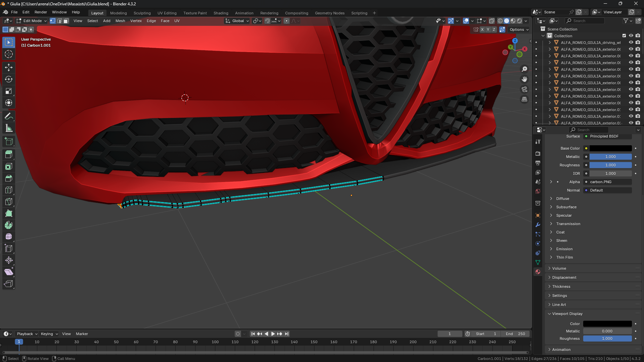The width and height of the screenshot is (644, 362).
Task: Open Global transform orientation dropdown
Action: (x=237, y=21)
